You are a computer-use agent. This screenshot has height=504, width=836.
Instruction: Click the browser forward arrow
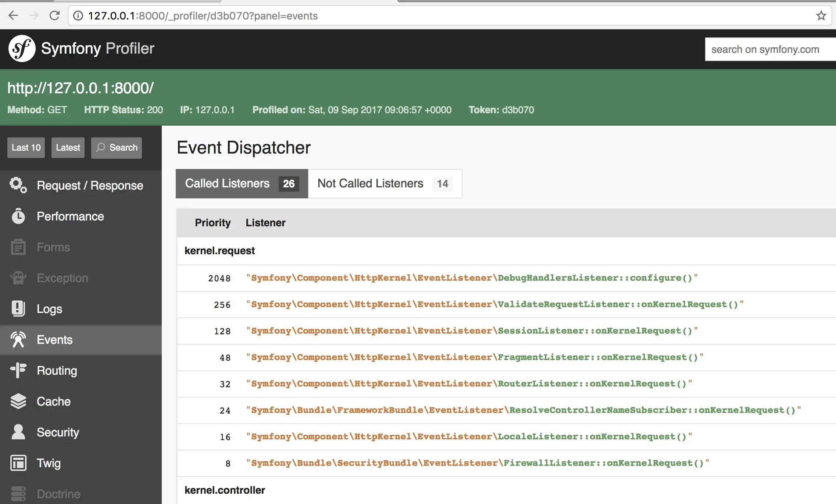point(34,15)
